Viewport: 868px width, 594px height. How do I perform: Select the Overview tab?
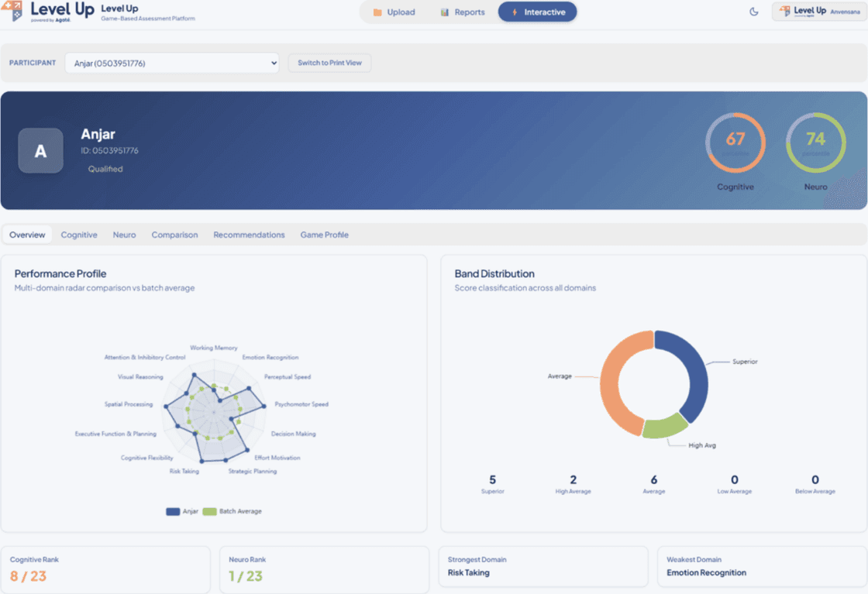tap(27, 235)
